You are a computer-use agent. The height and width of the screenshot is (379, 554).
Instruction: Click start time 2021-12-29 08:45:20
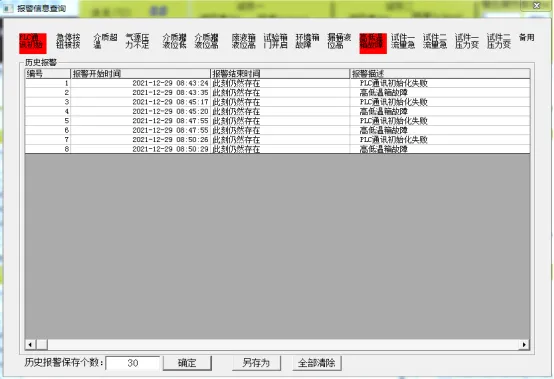(170, 111)
